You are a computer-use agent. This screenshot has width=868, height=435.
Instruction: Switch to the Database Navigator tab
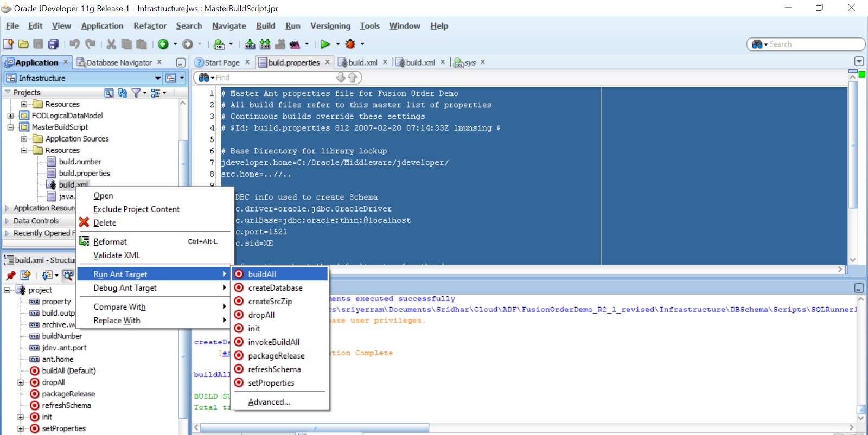click(119, 62)
